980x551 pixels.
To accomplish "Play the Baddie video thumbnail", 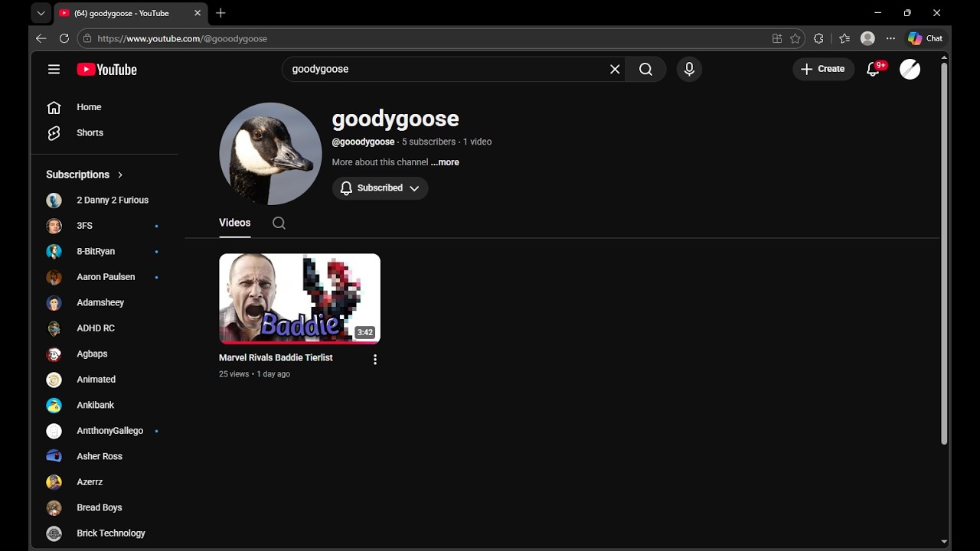I will 299,298.
